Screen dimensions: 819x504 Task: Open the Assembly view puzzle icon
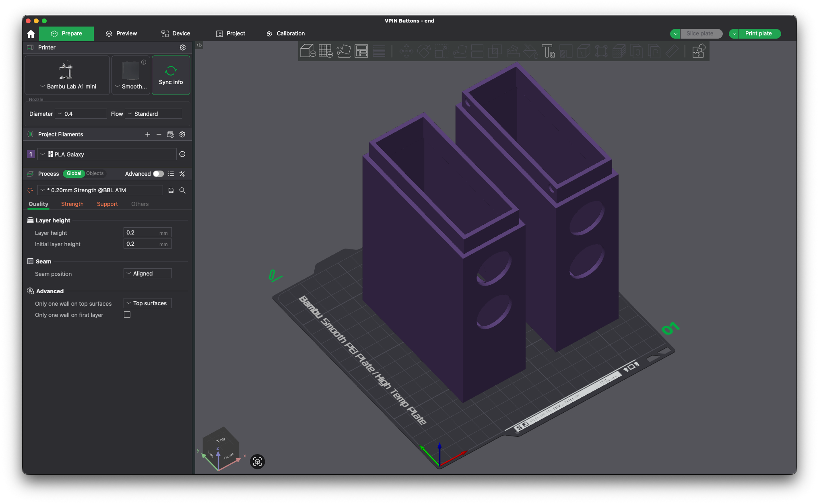698,51
